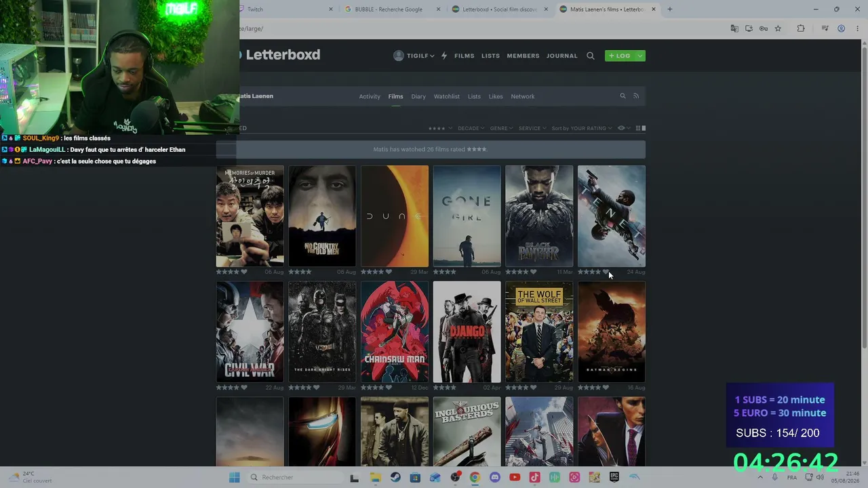Toggle the like heart under Civil War
Screen dimensions: 868x488
tap(244, 388)
